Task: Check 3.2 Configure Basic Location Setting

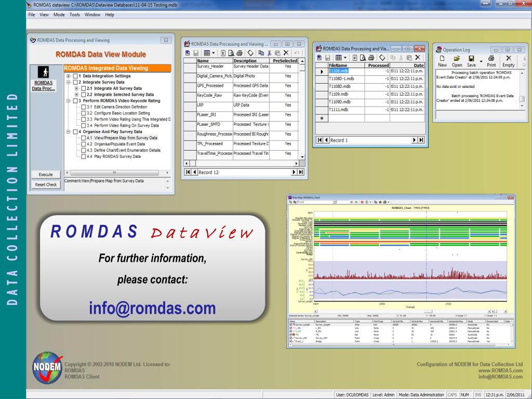Action: pos(84,113)
